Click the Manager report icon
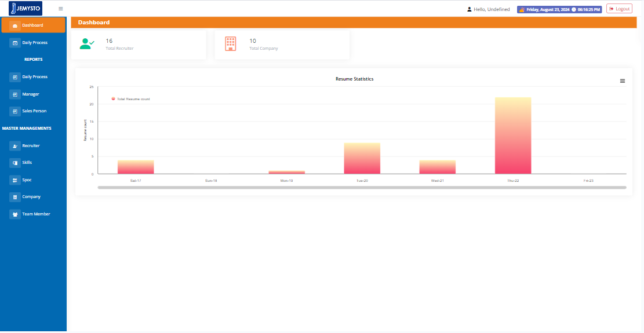The height and width of the screenshot is (333, 644). coord(15,94)
